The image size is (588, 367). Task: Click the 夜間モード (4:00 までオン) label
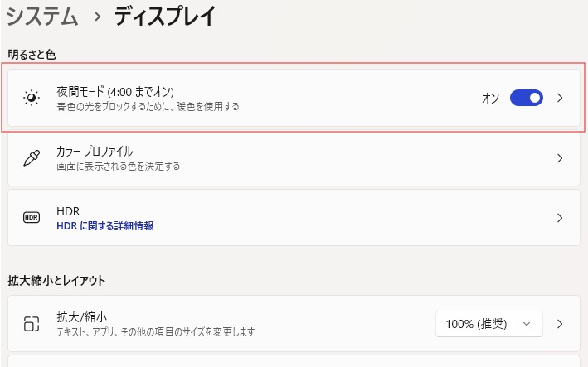(114, 91)
